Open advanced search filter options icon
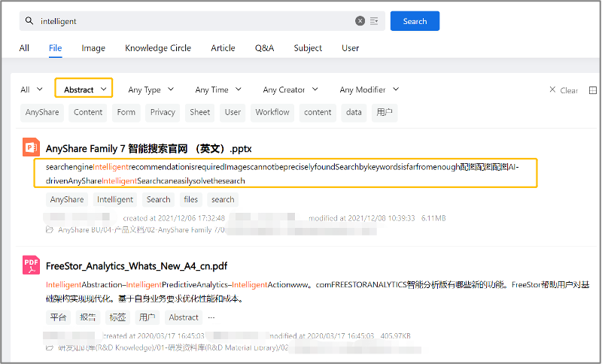602x364 pixels. [374, 21]
